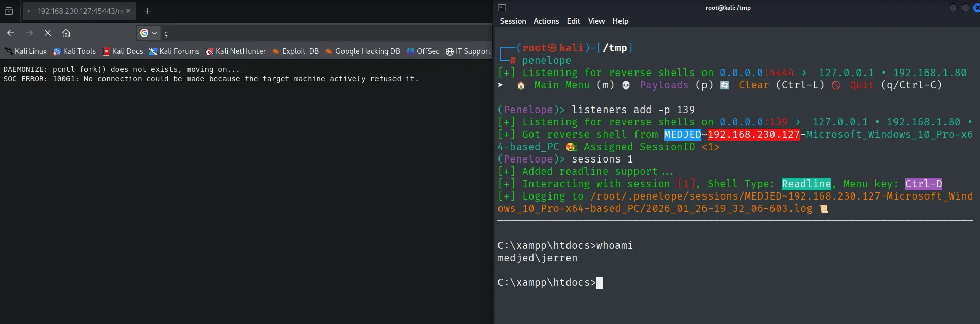
Task: Open the terminal Edit menu
Action: click(573, 21)
